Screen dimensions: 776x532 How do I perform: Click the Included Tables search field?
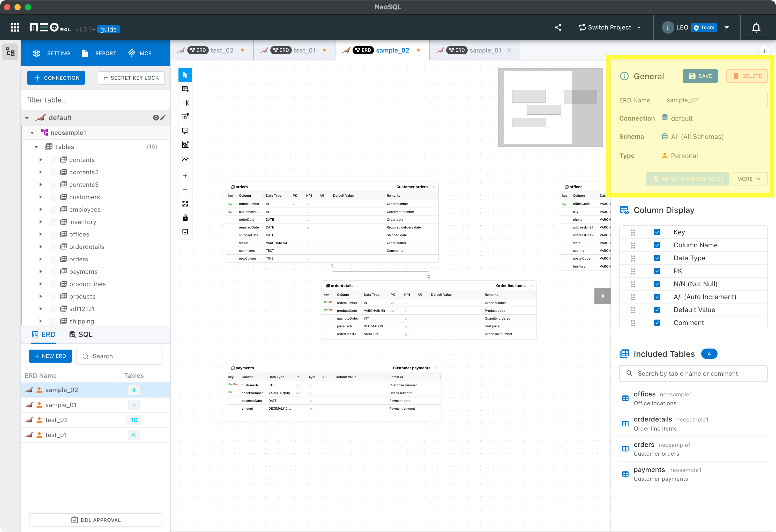(x=693, y=373)
